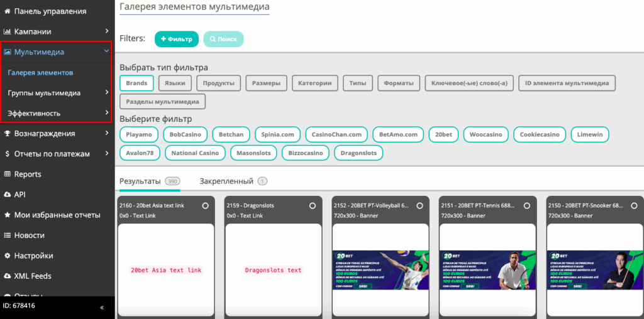The height and width of the screenshot is (319, 644).
Task: Select the radio on 2150 - 20BET PT-Snooker card
Action: coord(634,206)
